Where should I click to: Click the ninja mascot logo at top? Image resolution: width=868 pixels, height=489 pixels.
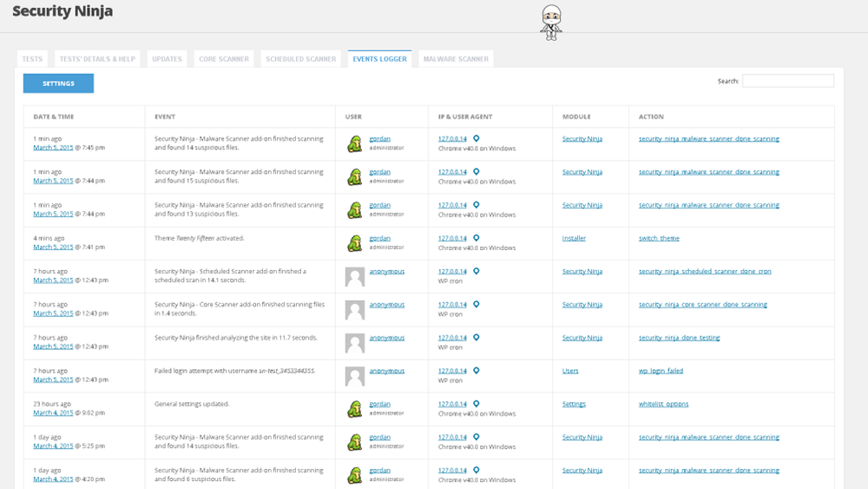[x=551, y=22]
